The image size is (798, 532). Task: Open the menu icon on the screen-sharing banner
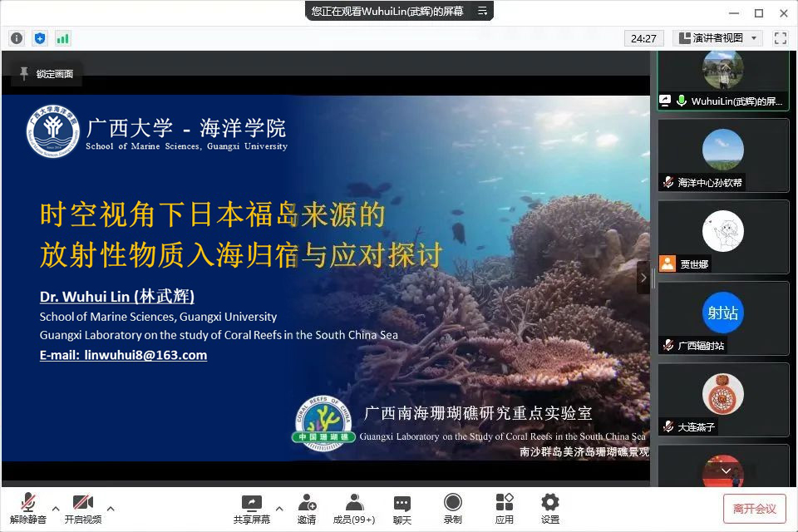coord(482,11)
